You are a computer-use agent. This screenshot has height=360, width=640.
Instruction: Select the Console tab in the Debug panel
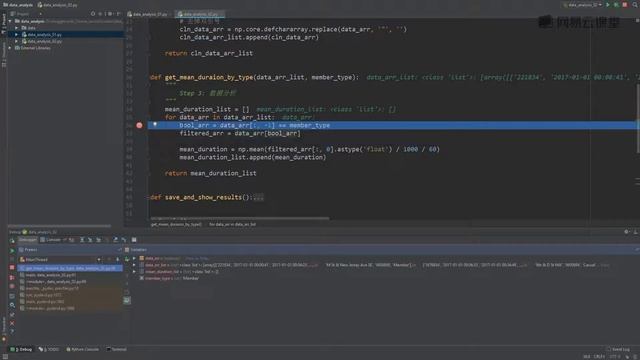[x=51, y=240]
